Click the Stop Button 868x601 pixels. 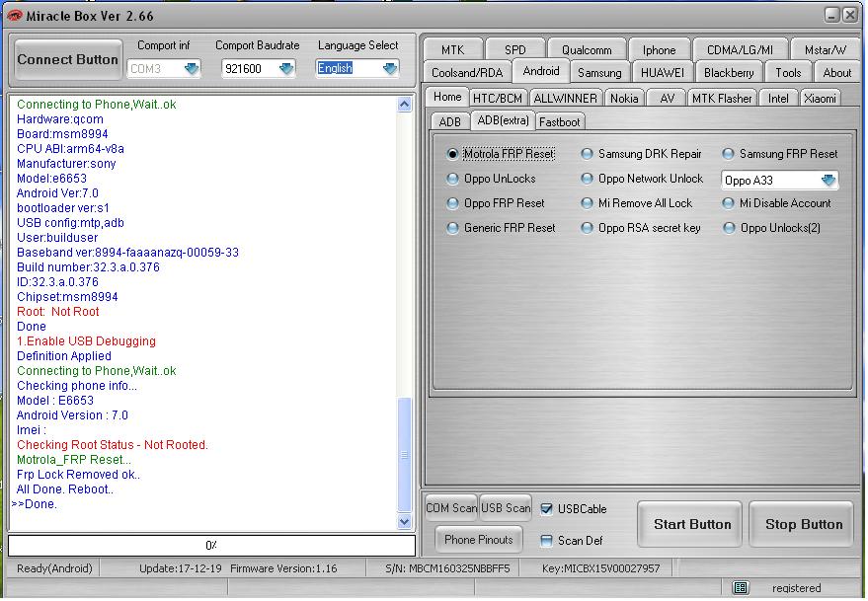pyautogui.click(x=804, y=524)
